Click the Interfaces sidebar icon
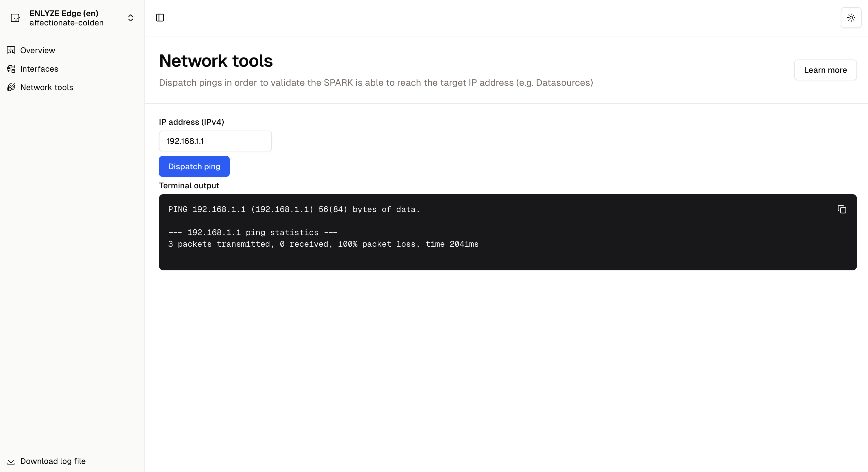This screenshot has width=868, height=472. coord(11,69)
